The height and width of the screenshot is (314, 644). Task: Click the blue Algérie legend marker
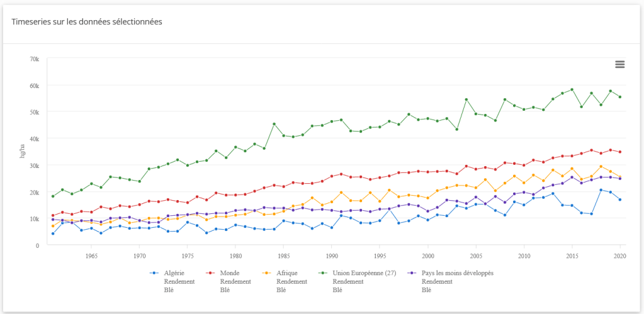pyautogui.click(x=154, y=273)
